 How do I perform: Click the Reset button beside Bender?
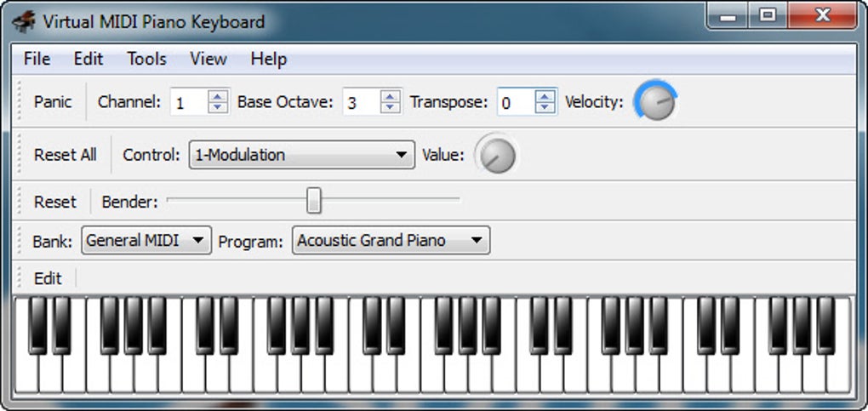54,202
